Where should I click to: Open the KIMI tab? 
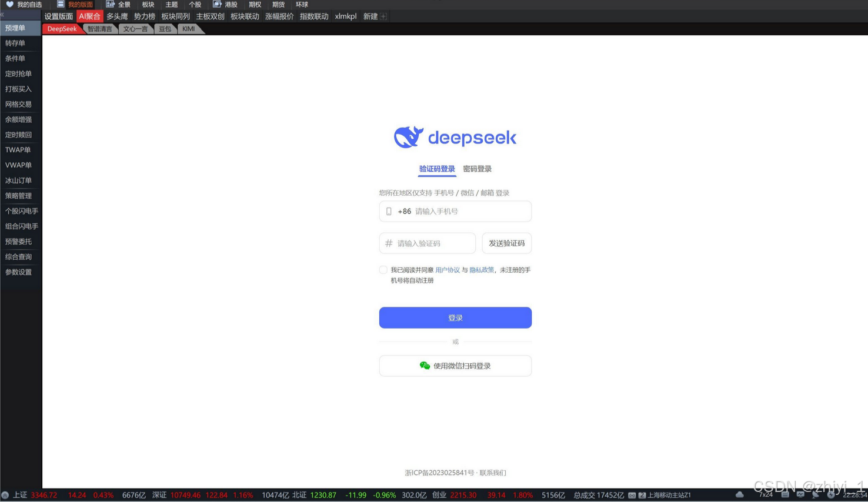click(188, 29)
